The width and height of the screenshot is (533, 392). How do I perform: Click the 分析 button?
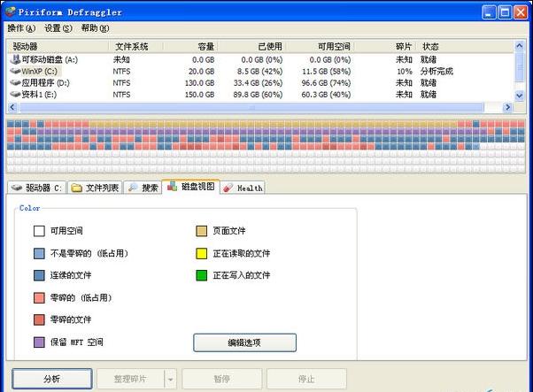(x=51, y=379)
